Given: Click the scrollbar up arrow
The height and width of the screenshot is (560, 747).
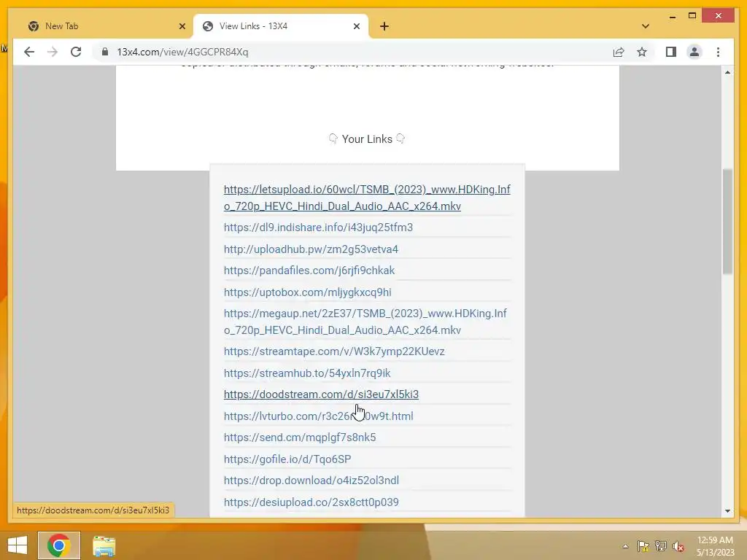Looking at the screenshot, I should pyautogui.click(x=727, y=72).
